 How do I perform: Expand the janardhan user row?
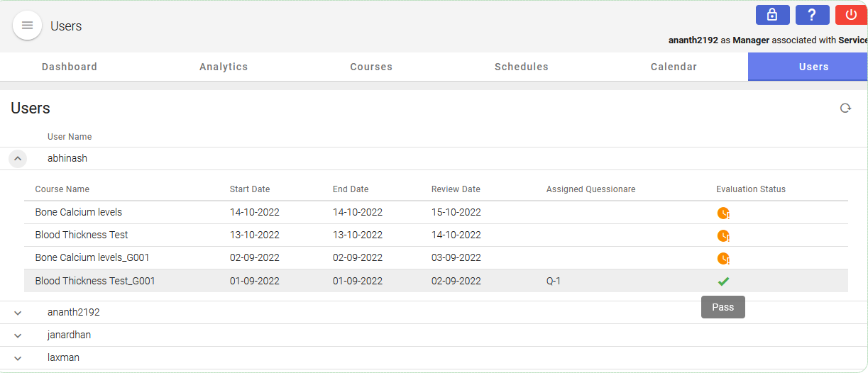18,335
